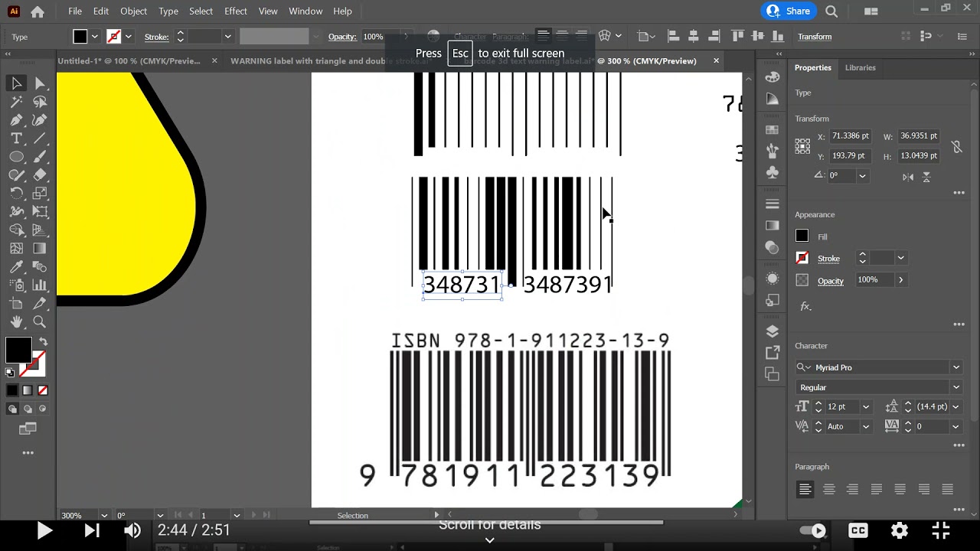Screen dimensions: 980x551
Task: Select the Free Transform tool
Action: [40, 211]
